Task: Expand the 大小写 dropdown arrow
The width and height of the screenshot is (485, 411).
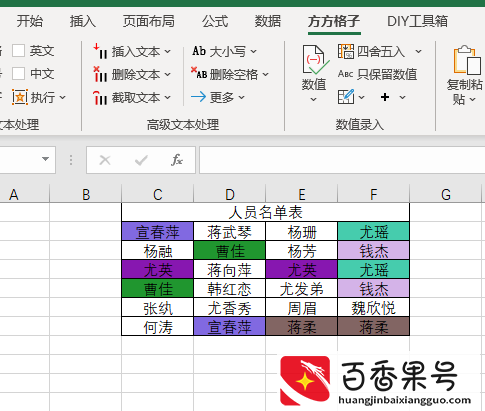Action: click(x=254, y=52)
